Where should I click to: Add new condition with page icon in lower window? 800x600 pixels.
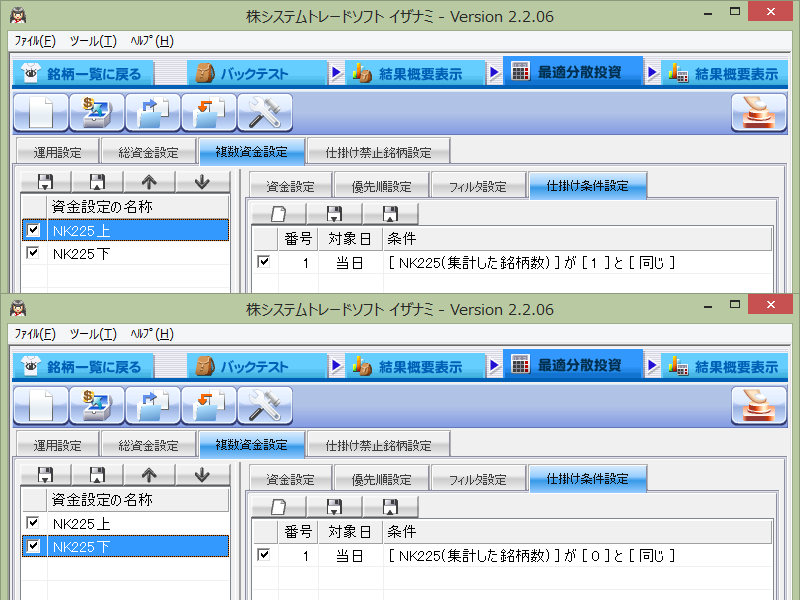coord(279,507)
